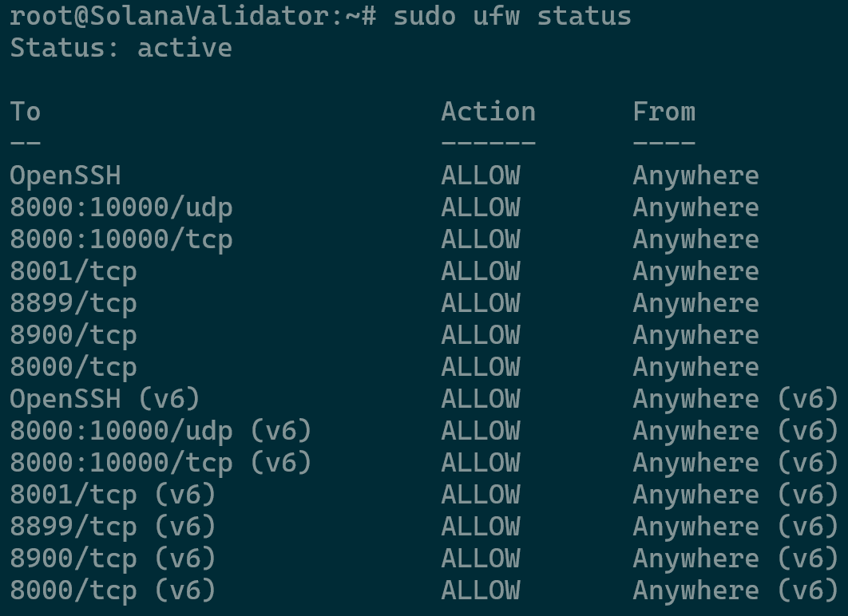Click the IPv4 'OpenSSH' rule entry
The image size is (848, 616).
pos(65,176)
